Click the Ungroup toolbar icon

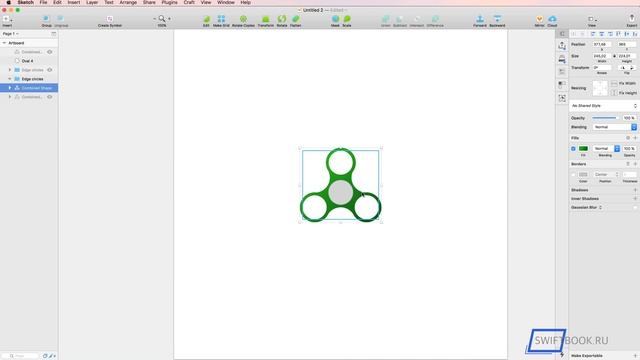pyautogui.click(x=61, y=19)
